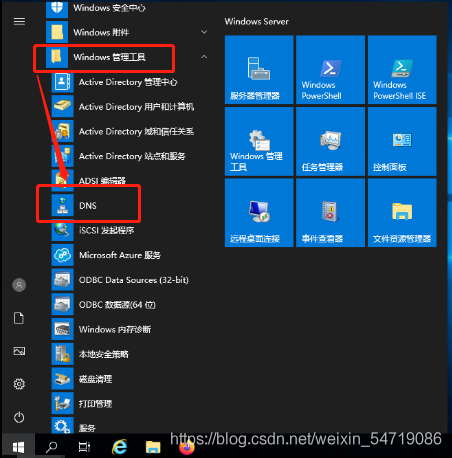Open the user account menu

pyautogui.click(x=19, y=285)
